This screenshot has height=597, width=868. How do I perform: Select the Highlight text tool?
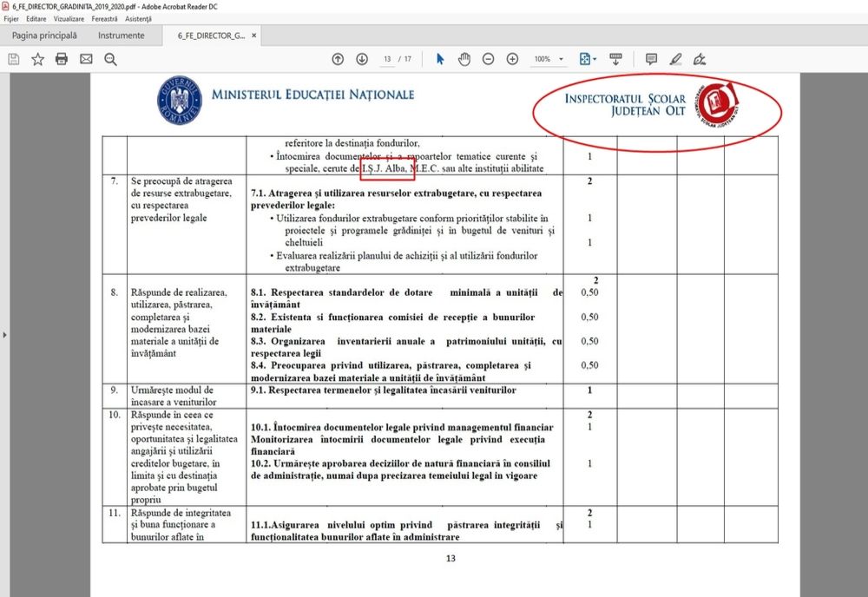tap(676, 59)
